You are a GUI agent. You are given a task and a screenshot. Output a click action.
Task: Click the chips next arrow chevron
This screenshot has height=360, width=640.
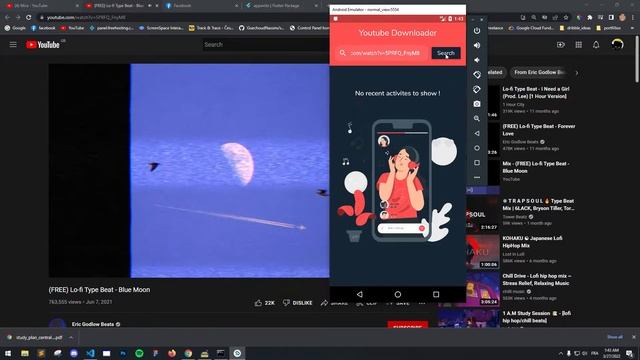click(x=577, y=73)
